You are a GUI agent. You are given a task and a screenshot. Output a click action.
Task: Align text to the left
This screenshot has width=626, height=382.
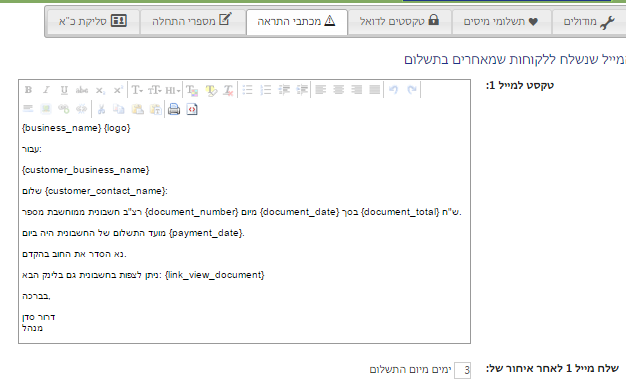[321, 90]
